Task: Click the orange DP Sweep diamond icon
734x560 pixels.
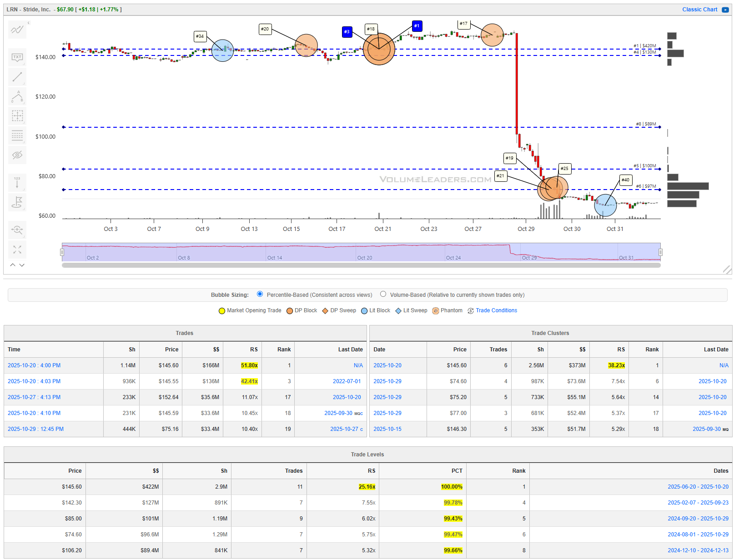Action: [325, 311]
